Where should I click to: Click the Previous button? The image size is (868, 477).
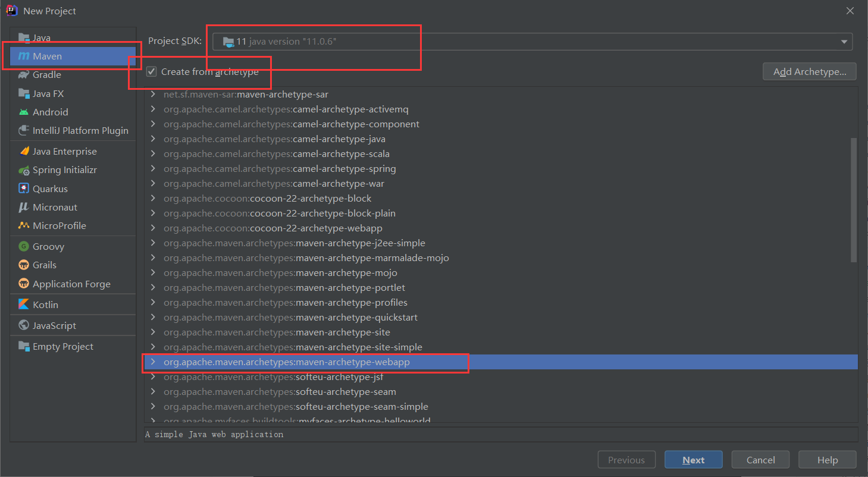point(626,460)
